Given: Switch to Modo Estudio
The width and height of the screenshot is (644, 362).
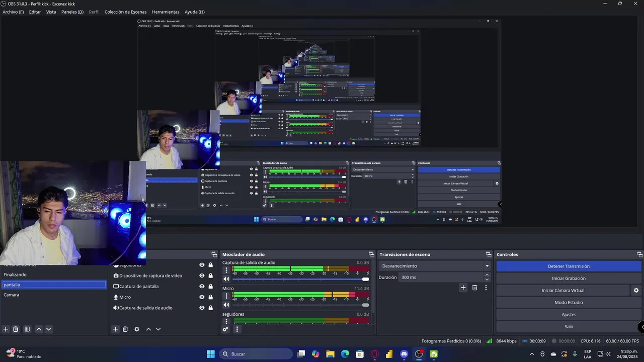Looking at the screenshot, I should pos(569,303).
